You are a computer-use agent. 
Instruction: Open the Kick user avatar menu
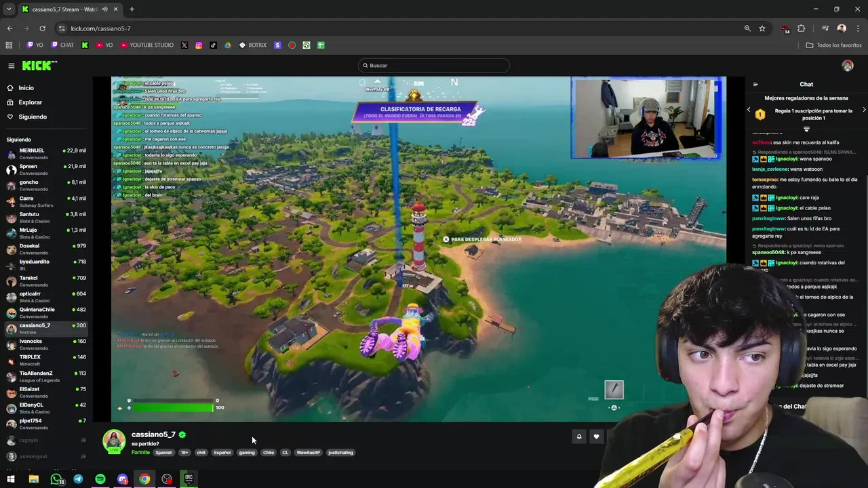848,66
